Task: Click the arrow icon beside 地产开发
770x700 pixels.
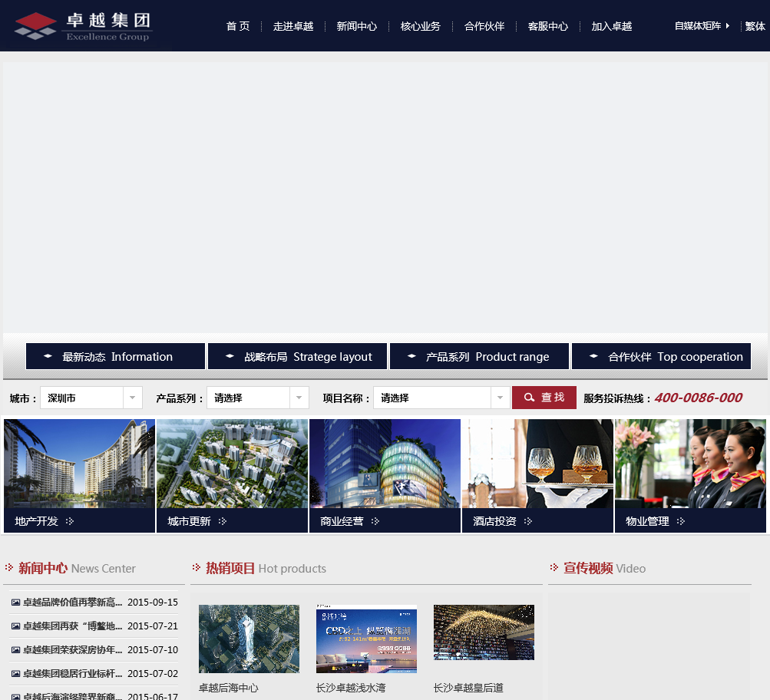Action: (x=70, y=521)
